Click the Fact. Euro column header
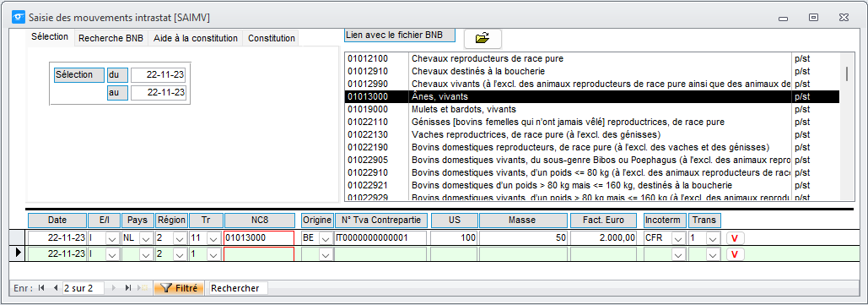This screenshot has width=868, height=305. coord(603,221)
